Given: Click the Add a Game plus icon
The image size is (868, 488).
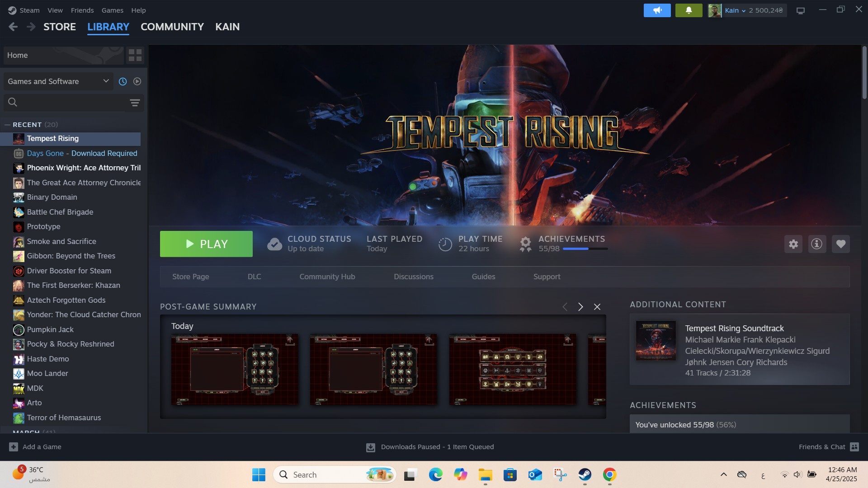Looking at the screenshot, I should tap(14, 447).
